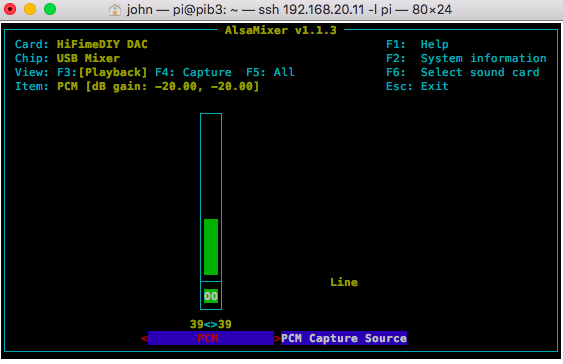This screenshot has width=563, height=364.
Task: Click the red right arrow after PCM
Action: (x=277, y=339)
